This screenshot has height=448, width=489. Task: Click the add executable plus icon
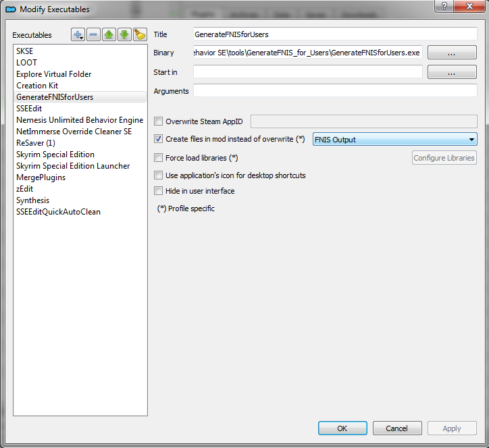[x=78, y=34]
